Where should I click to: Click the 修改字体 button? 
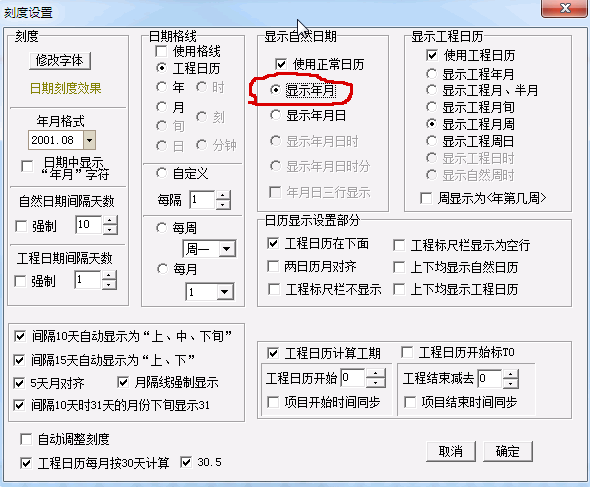pyautogui.click(x=60, y=60)
